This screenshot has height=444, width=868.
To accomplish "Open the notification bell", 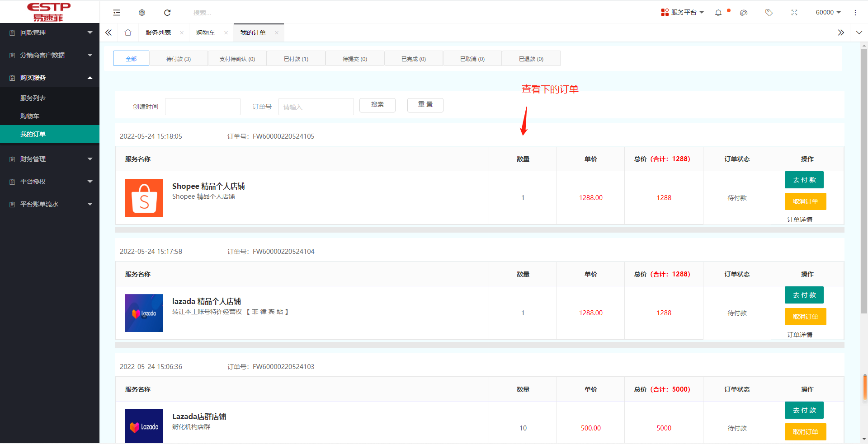I will pos(718,13).
